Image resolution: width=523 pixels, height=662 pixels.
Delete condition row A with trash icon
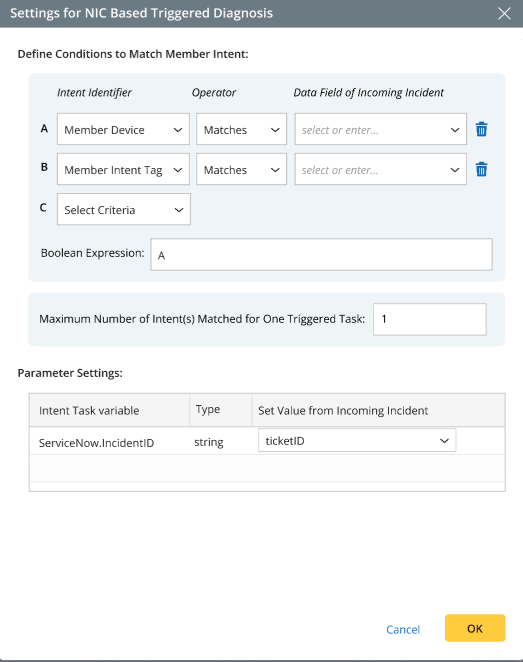(x=481, y=129)
